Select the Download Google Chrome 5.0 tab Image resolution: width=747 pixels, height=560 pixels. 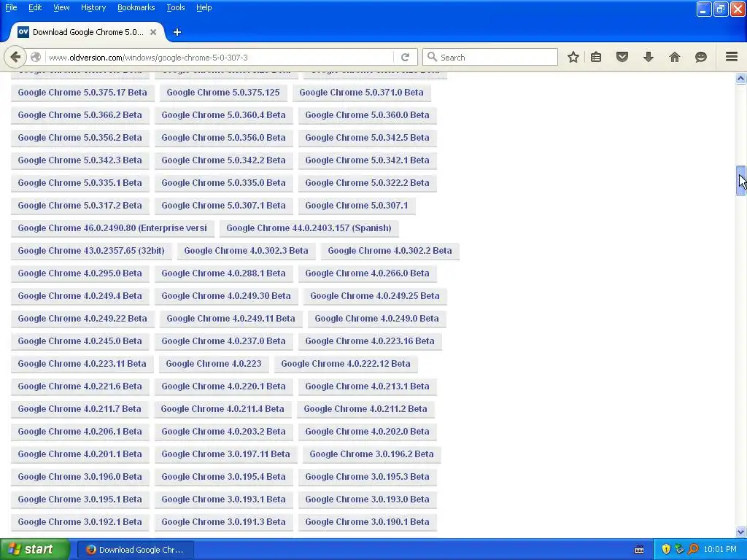click(88, 32)
